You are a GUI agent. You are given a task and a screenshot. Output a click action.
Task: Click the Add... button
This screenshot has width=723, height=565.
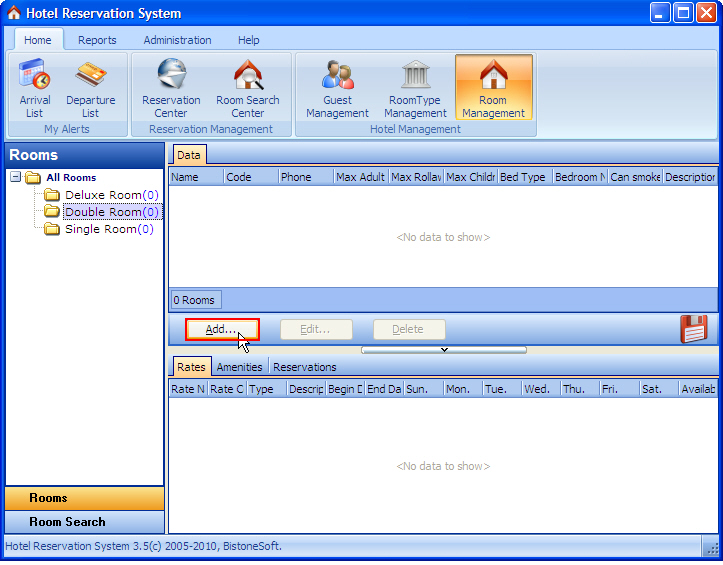[222, 329]
